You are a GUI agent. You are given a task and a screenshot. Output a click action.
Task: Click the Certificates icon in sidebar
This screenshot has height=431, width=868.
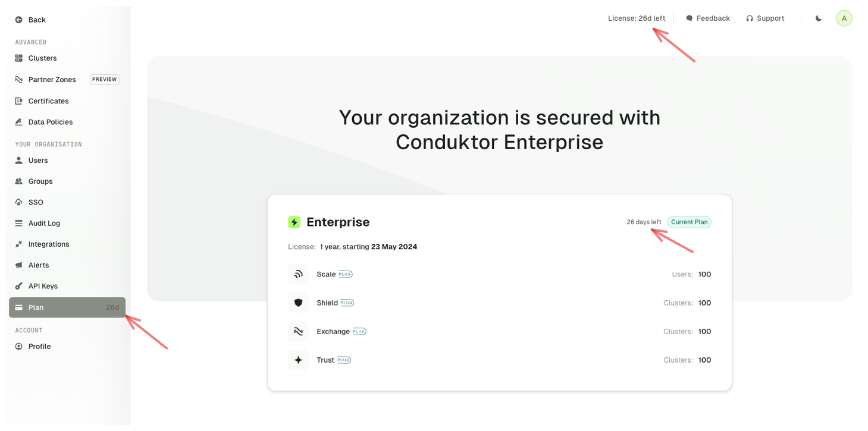(x=19, y=101)
